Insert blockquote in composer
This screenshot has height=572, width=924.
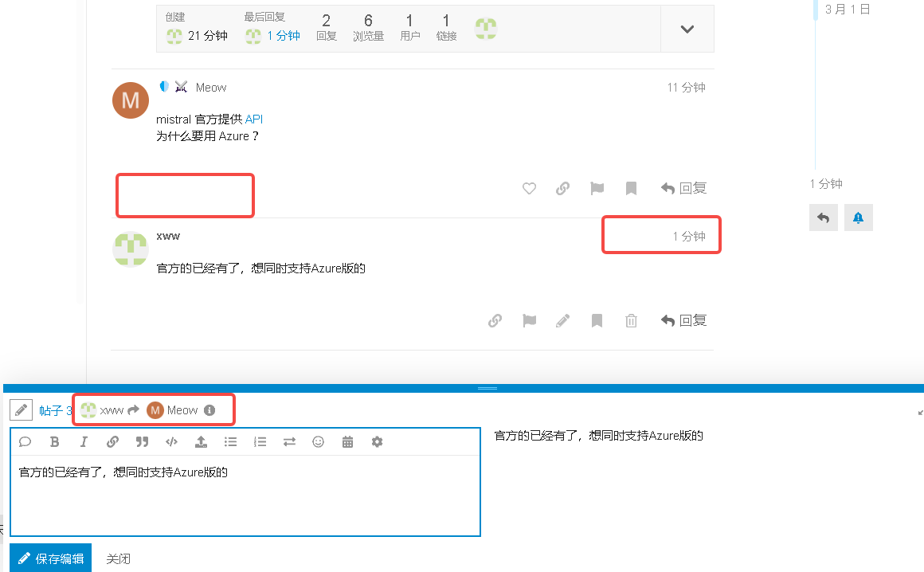click(142, 442)
